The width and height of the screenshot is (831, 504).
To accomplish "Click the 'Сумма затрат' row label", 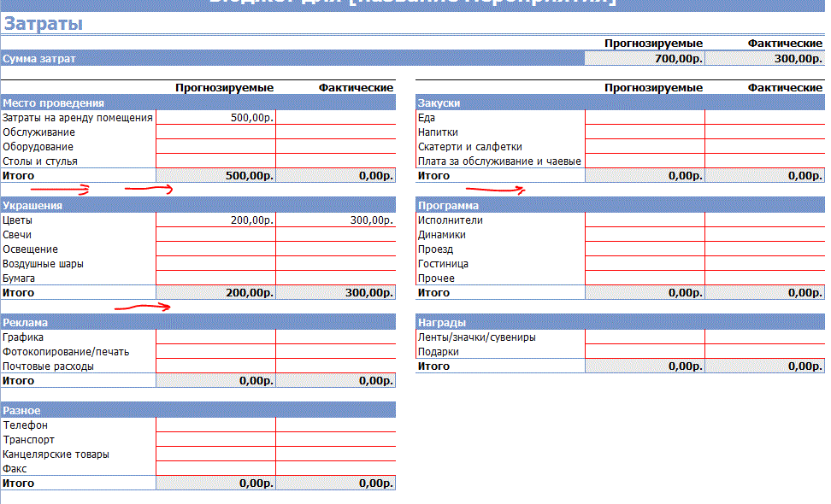I will [x=38, y=59].
